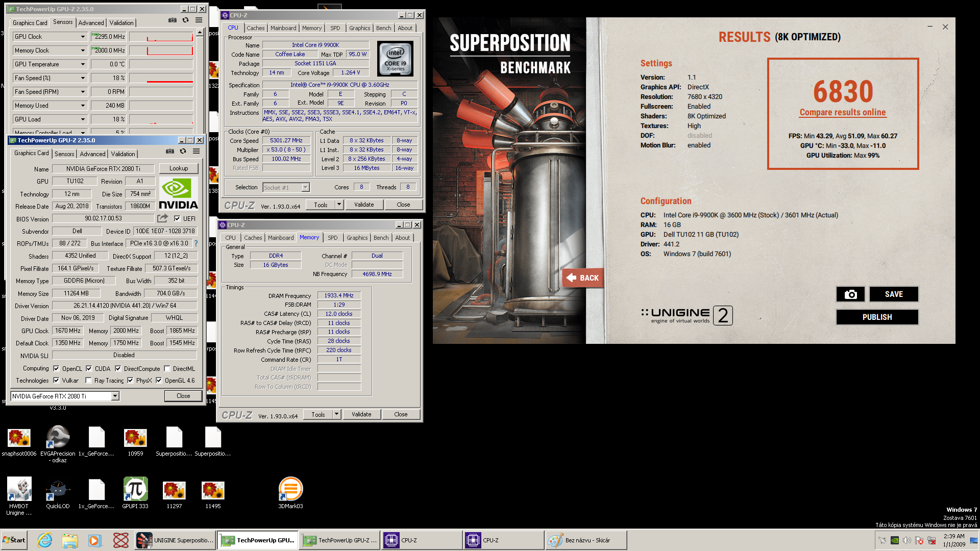Open the Memory Used sensor dropdown
This screenshot has width=980, height=551.
(x=83, y=106)
